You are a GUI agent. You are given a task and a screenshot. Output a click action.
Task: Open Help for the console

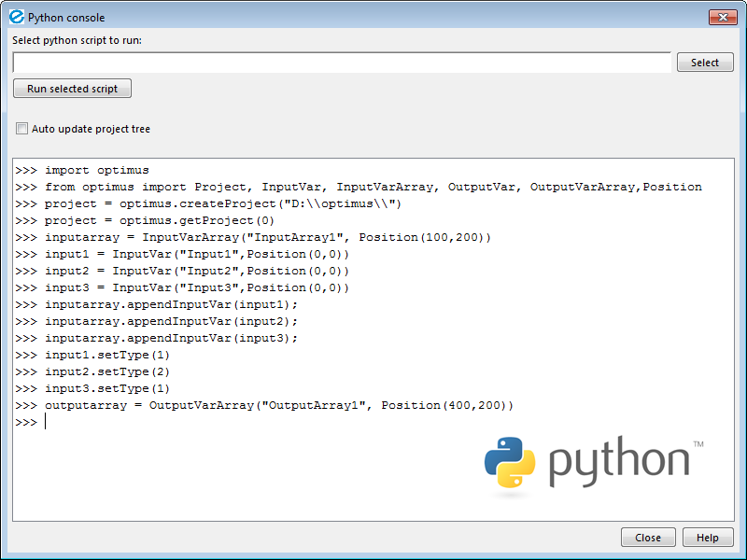708,538
